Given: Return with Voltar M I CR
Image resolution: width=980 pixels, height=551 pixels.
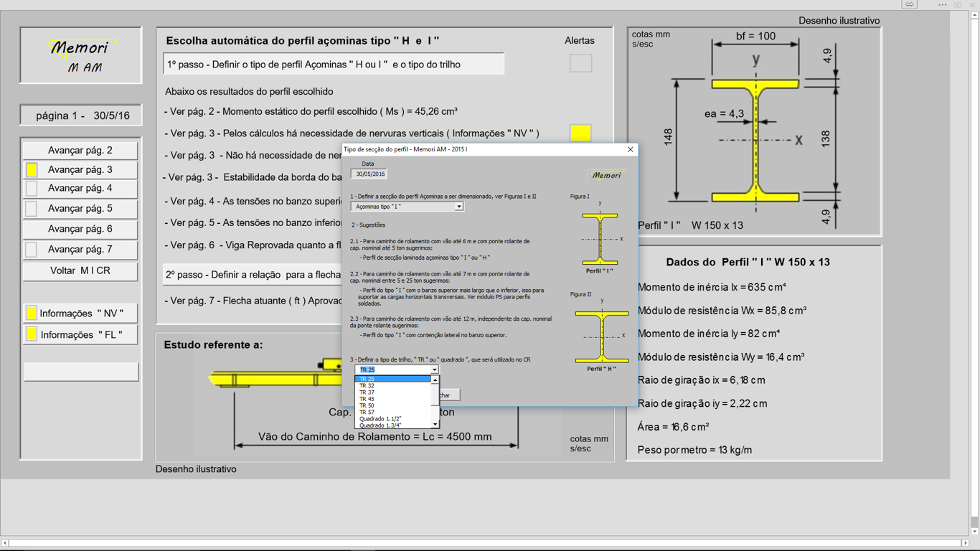Looking at the screenshot, I should pos(80,270).
